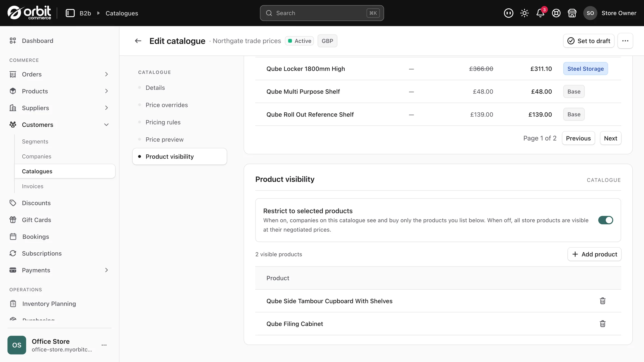Go to catalogue Details section
Screen dimensions: 644x362
(x=179, y=88)
